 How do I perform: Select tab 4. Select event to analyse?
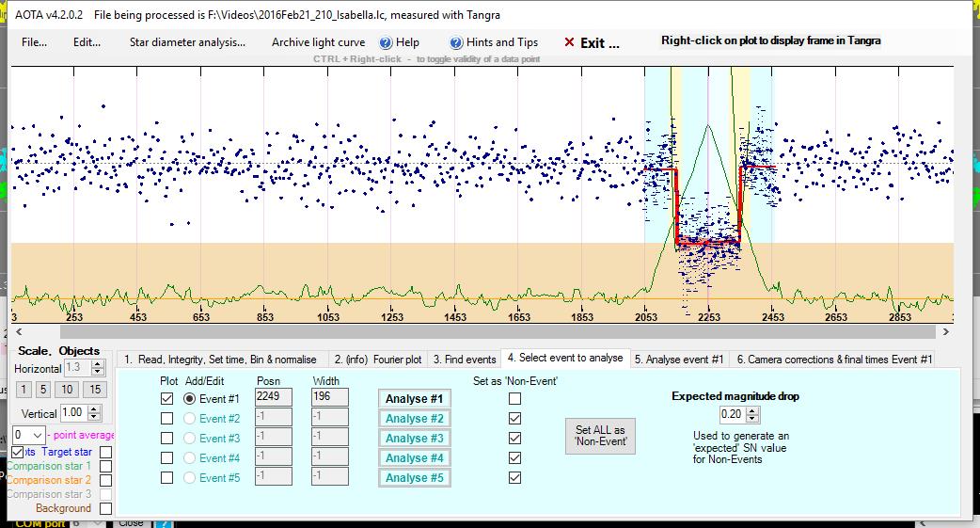(565, 358)
